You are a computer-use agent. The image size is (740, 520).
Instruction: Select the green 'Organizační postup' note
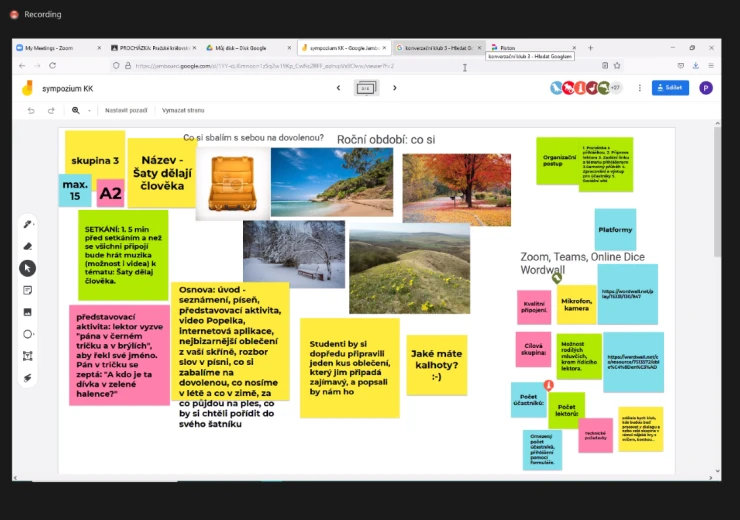[x=558, y=161]
